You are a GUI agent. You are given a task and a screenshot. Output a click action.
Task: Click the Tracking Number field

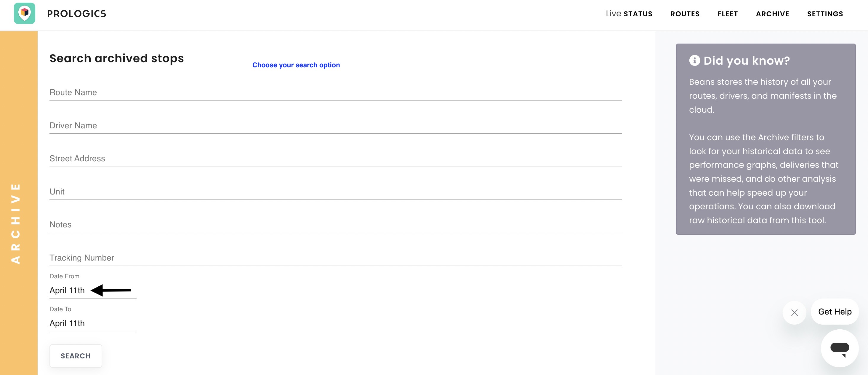pyautogui.click(x=335, y=258)
